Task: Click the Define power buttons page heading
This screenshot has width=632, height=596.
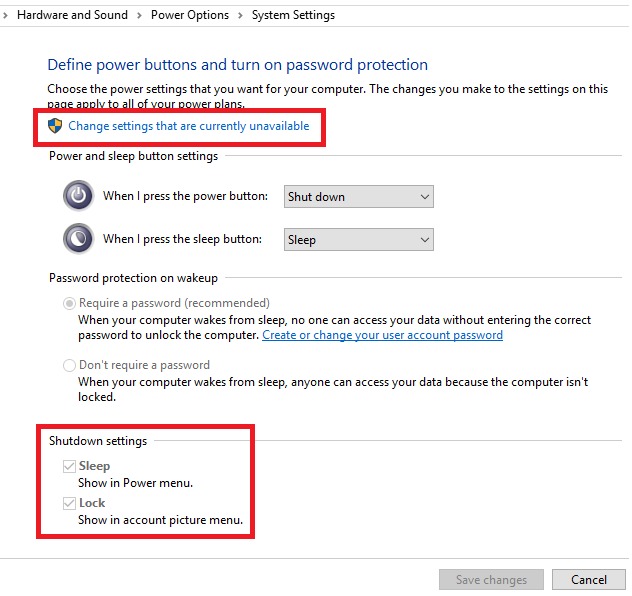Action: tap(237, 65)
